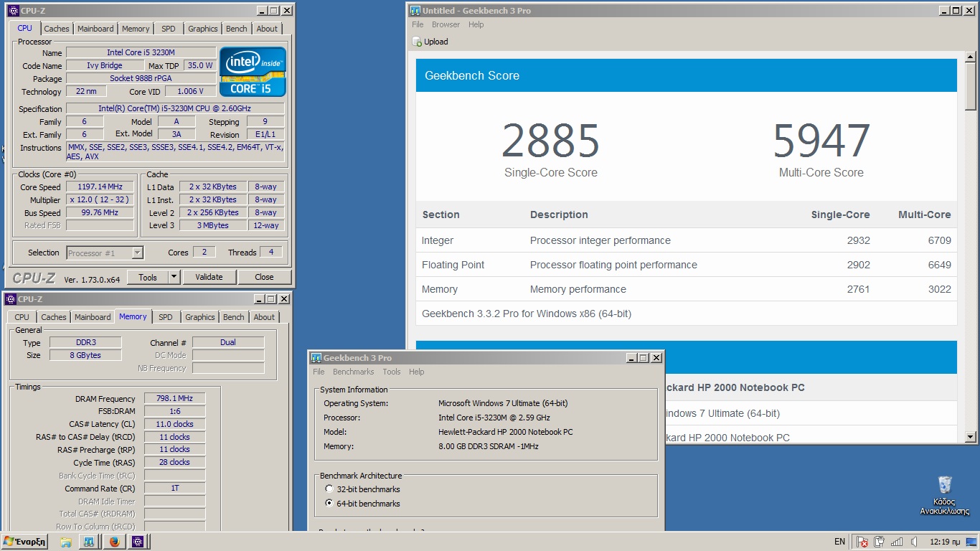Click the scroll up arrow in results window
Screen dimensions: 980x551
(971, 57)
